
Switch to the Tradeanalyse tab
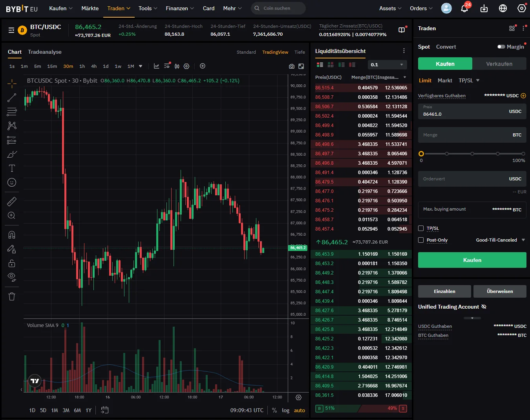[45, 52]
